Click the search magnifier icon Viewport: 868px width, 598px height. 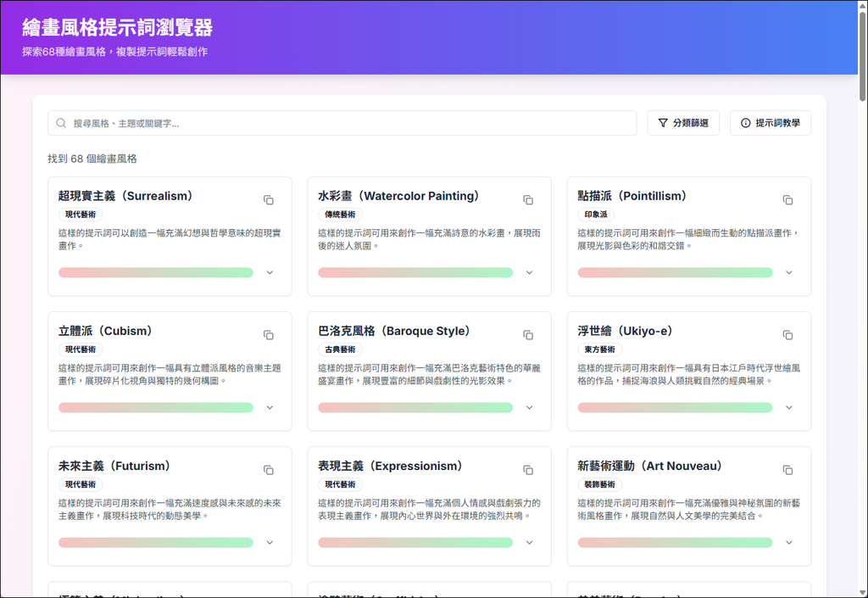click(61, 123)
